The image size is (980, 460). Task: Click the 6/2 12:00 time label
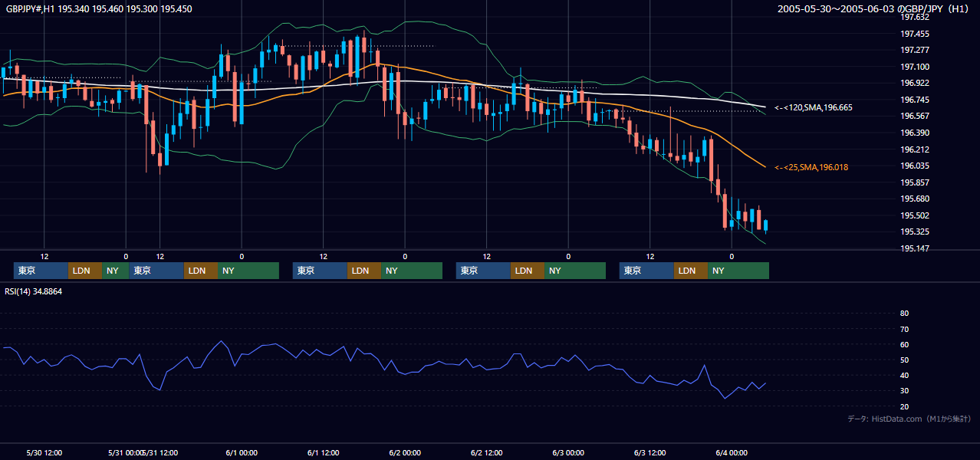pos(486,453)
